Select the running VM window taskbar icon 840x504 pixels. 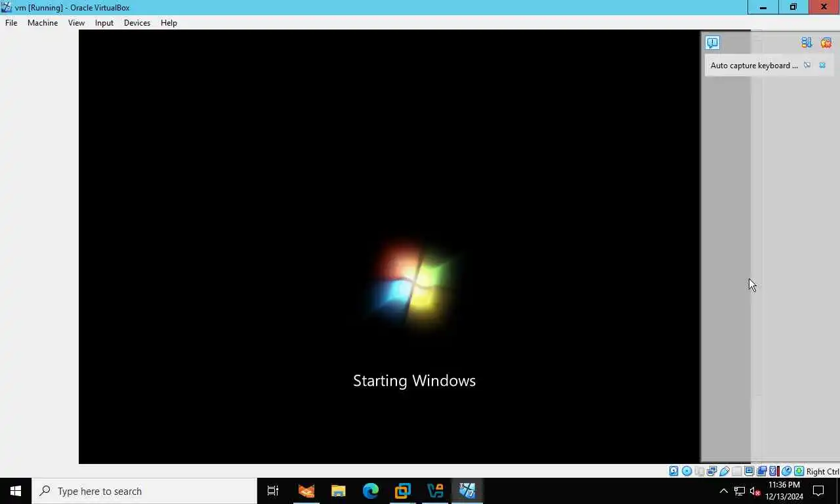coord(467,491)
